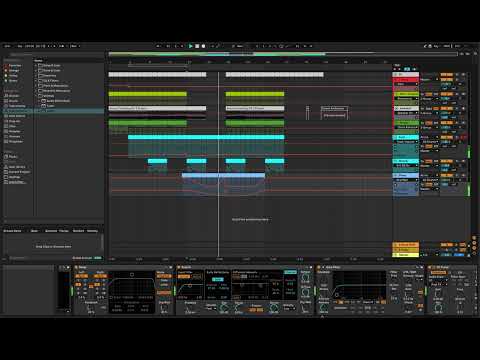Click the Velocity column in Groove Pool

(x=92, y=231)
